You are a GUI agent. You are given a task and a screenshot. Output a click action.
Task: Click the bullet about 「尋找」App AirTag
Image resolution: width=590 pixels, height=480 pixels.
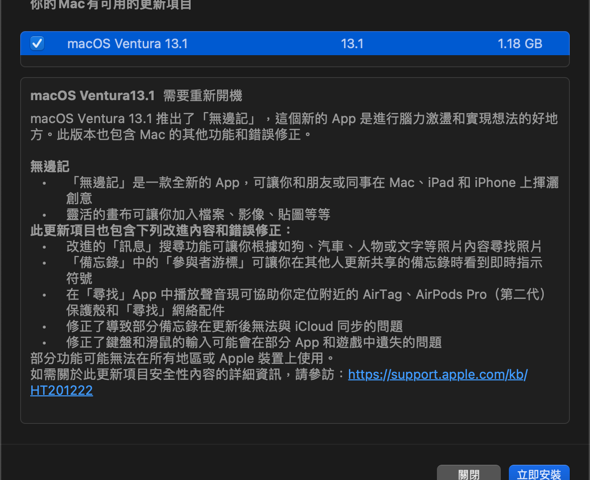coord(306,302)
